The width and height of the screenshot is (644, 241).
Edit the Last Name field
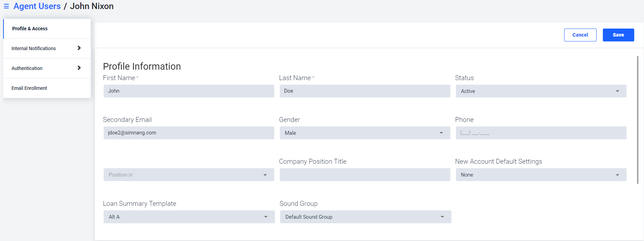click(x=365, y=91)
